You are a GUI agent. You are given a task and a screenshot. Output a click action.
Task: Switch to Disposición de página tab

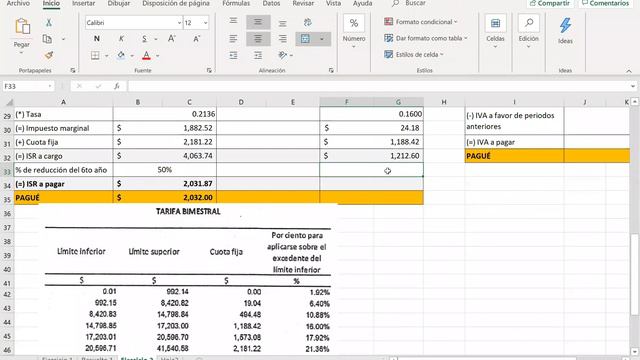point(176,3)
